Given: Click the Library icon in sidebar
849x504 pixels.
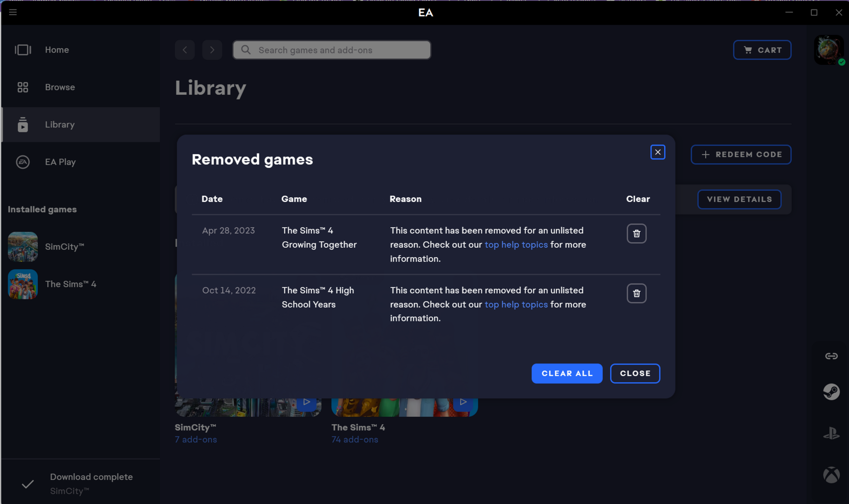Looking at the screenshot, I should click(23, 125).
